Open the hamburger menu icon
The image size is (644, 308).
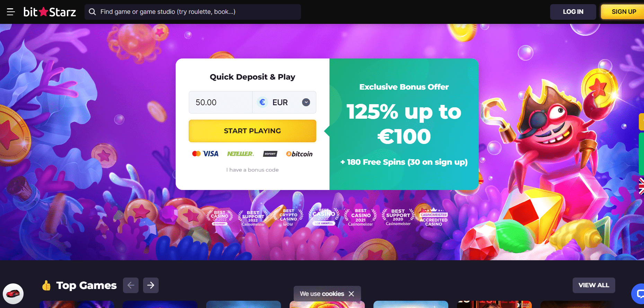[x=11, y=12]
